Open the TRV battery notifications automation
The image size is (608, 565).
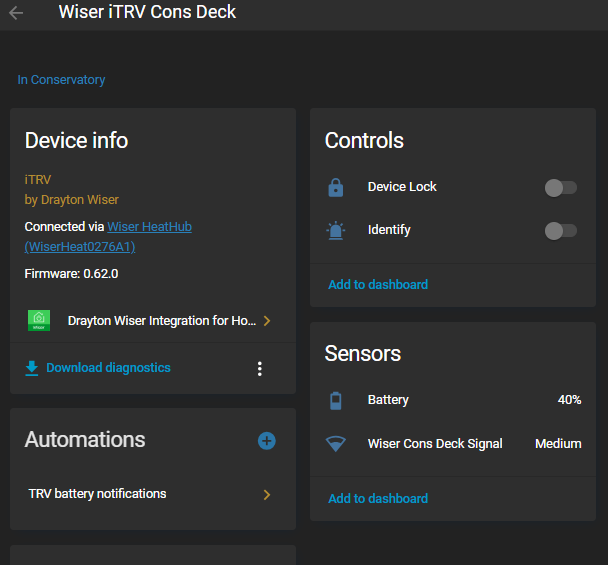click(x=98, y=494)
